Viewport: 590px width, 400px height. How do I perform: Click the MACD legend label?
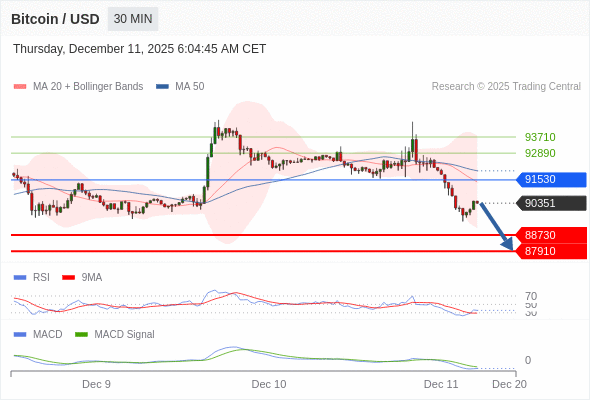tap(48, 335)
